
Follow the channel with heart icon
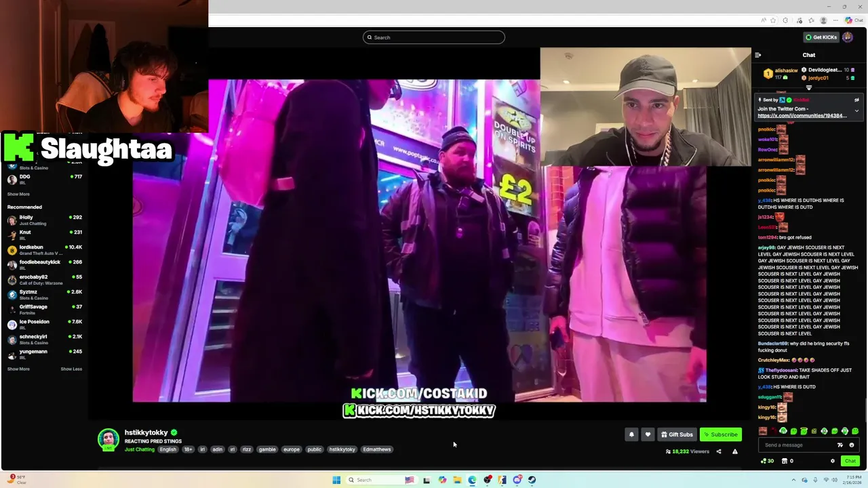[x=648, y=434]
